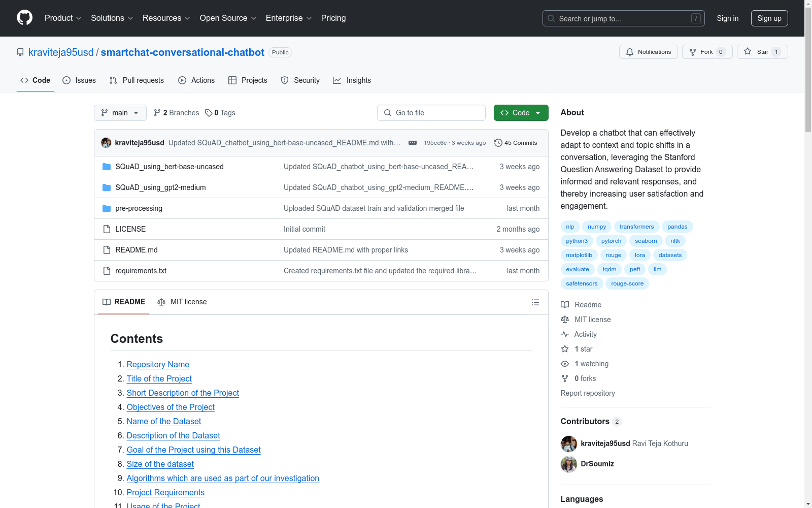Click the rouge-score topic tag

(x=627, y=283)
